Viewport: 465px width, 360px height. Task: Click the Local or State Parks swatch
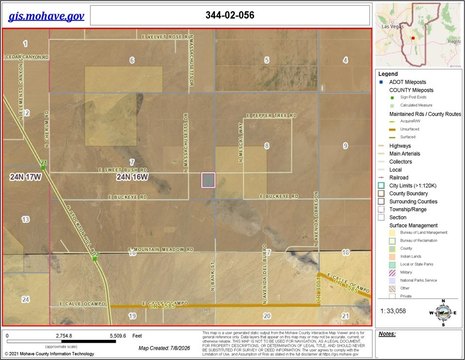(392, 265)
